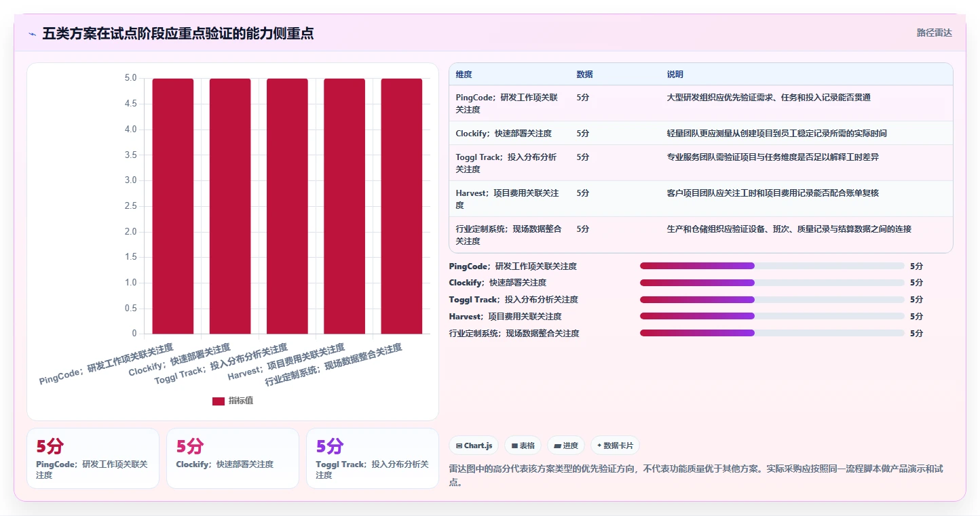Image resolution: width=980 pixels, height=516 pixels.
Task: Click the 数据 column header
Action: (585, 75)
